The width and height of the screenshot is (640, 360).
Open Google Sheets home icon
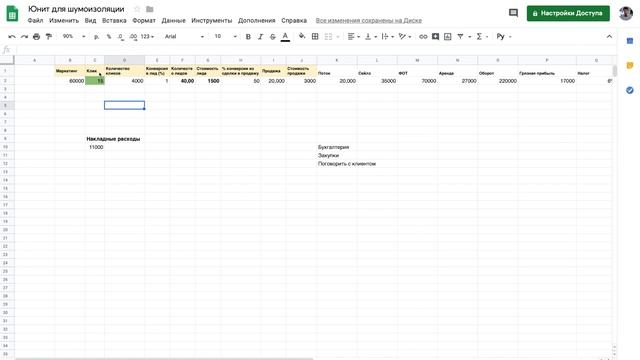(x=12, y=14)
